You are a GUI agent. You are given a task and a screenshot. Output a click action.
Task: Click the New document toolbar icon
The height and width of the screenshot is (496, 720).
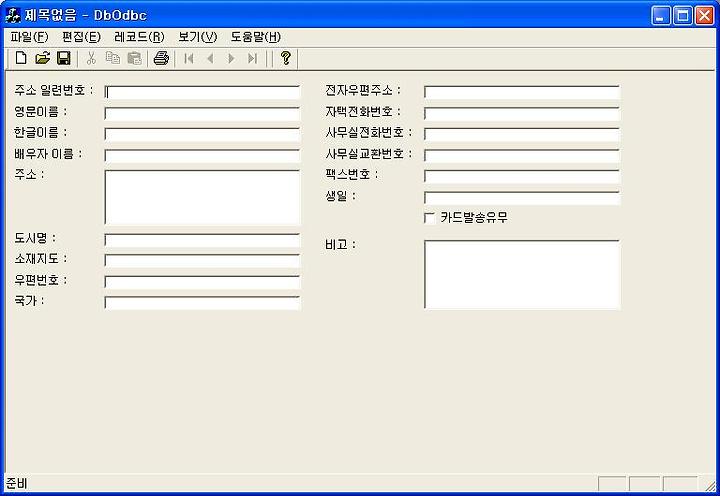coord(21,58)
